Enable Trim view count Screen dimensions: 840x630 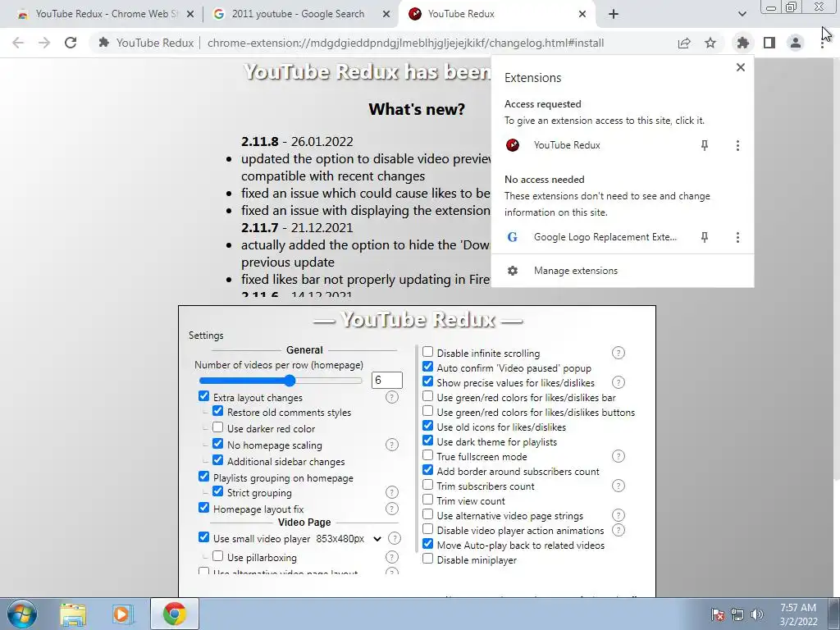pyautogui.click(x=427, y=500)
